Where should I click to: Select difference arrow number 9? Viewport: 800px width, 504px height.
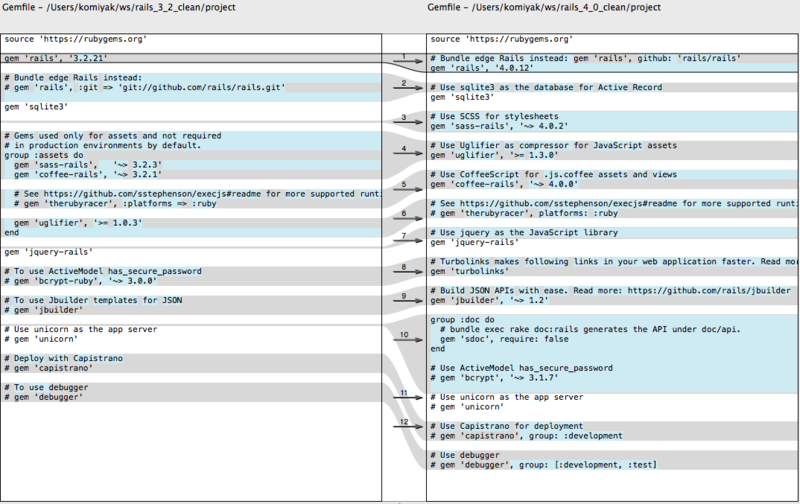(407, 300)
